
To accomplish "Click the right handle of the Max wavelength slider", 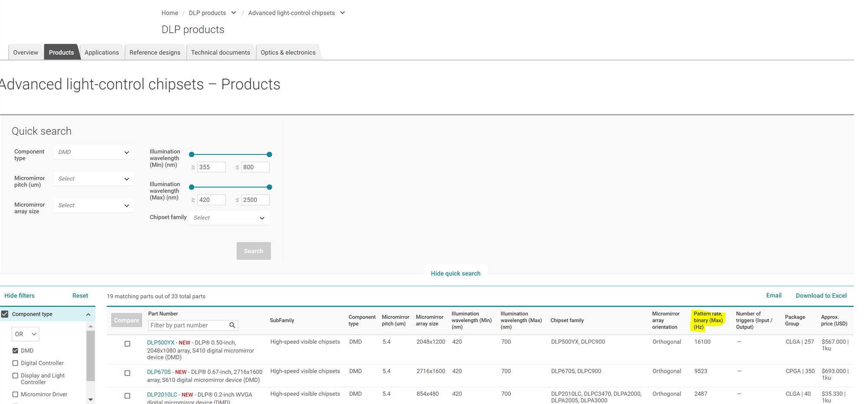I will coord(270,187).
